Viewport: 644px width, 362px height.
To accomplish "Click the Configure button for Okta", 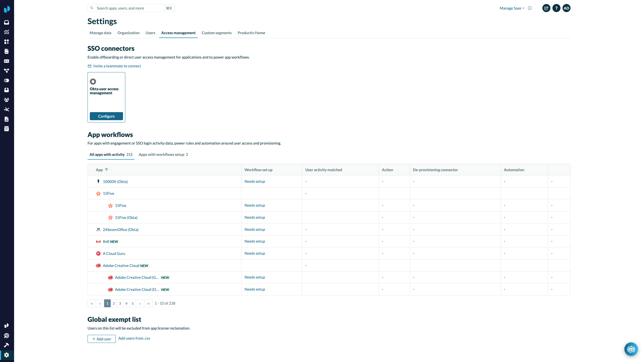I will coord(106,116).
